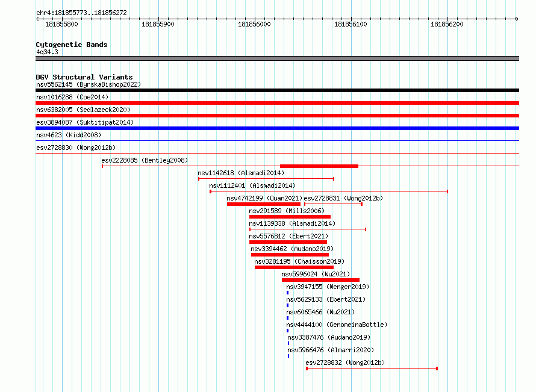This screenshot has width=536, height=392.
Task: Click ruler position 181856100
Action: (351, 24)
